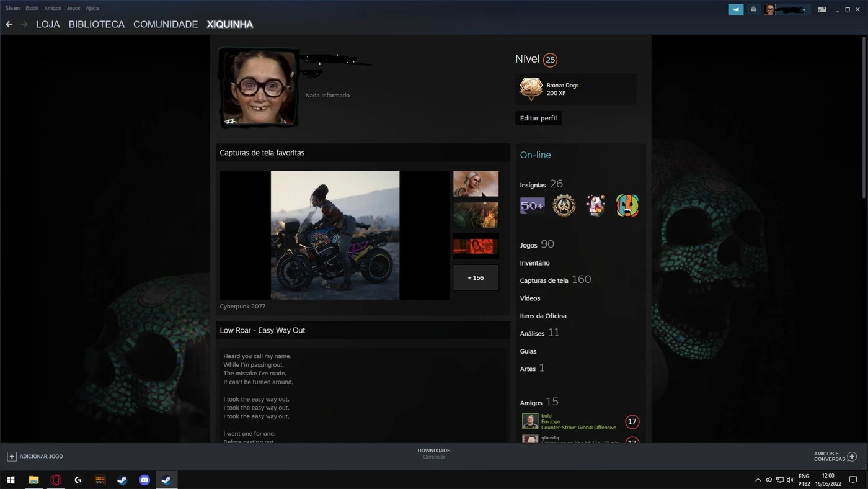The width and height of the screenshot is (868, 489).
Task: Click the speaker volume tray icon
Action: click(x=790, y=480)
